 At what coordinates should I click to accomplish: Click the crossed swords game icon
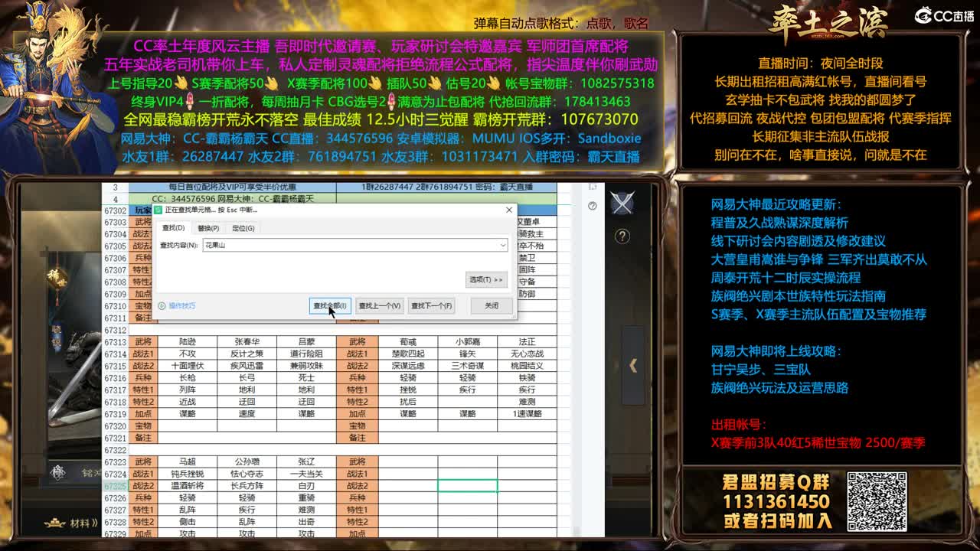622,203
